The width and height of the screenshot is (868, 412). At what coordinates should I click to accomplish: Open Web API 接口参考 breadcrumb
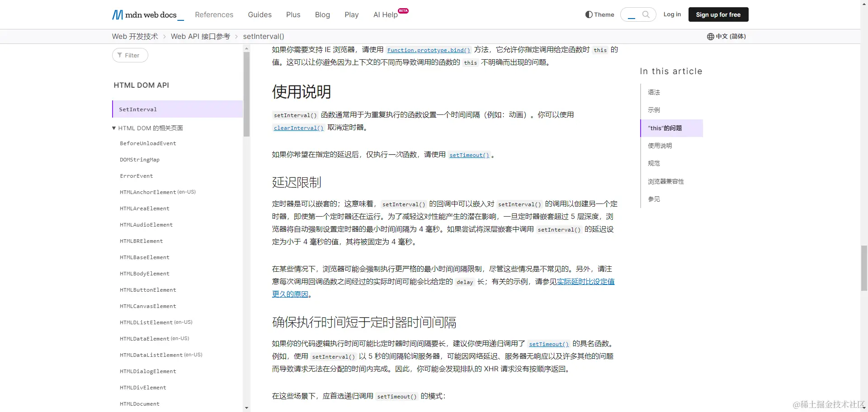click(x=200, y=37)
